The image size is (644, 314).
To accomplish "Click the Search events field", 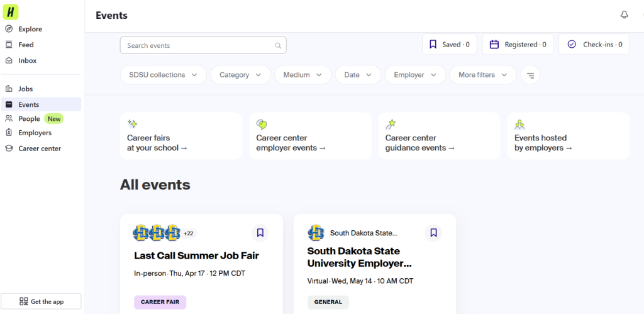I will point(198,45).
